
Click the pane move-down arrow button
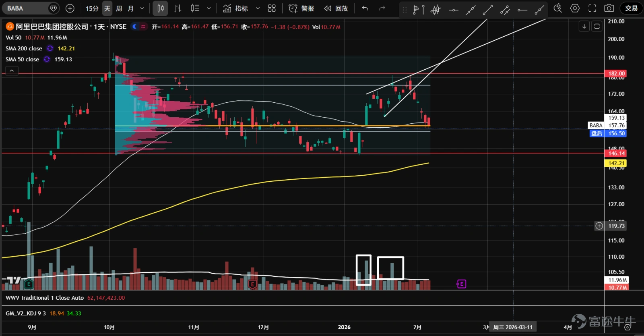point(584,26)
